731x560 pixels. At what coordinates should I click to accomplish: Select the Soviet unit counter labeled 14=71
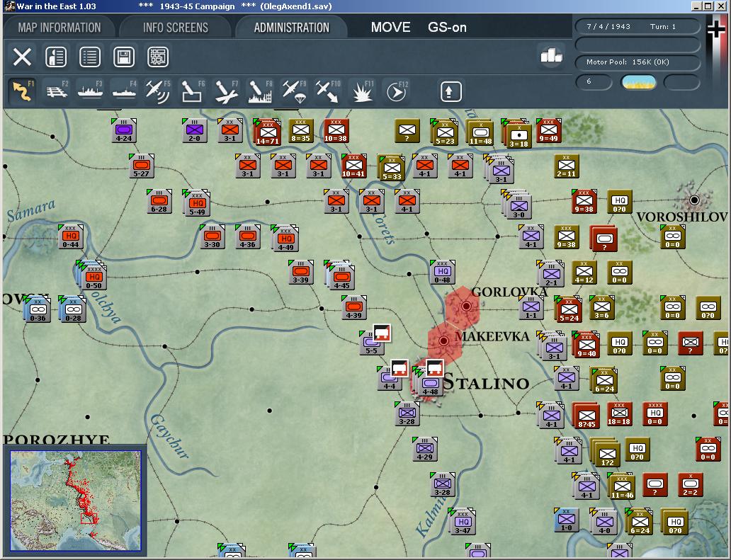267,132
